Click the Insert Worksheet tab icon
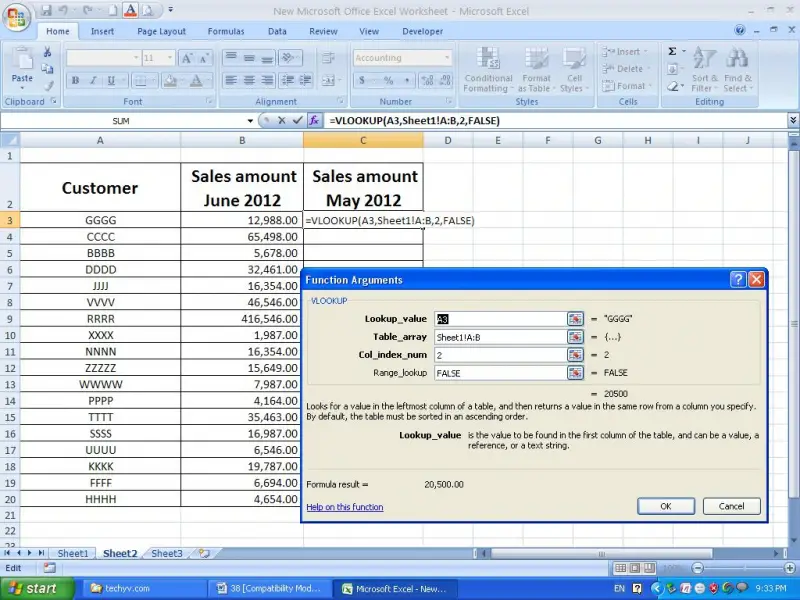Screen dimensions: 800x600 coord(204,553)
